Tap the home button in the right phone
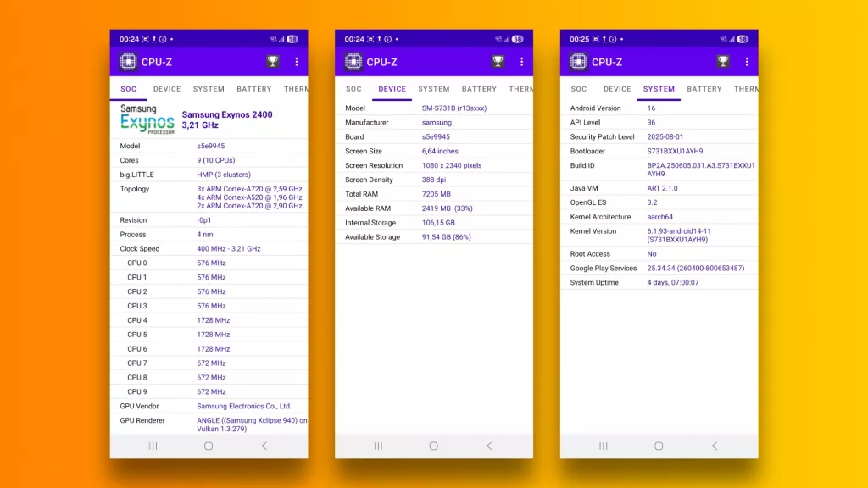 pos(659,446)
